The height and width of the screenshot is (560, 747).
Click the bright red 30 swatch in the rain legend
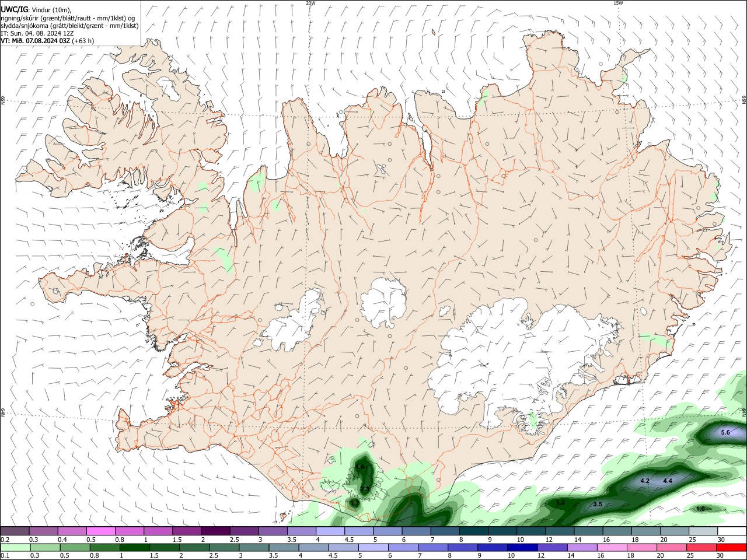(731, 547)
